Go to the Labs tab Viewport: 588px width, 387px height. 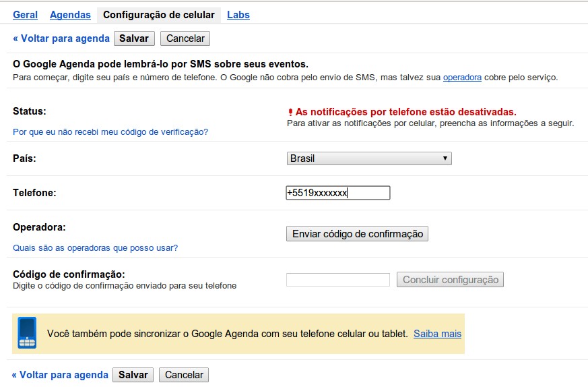coord(238,15)
